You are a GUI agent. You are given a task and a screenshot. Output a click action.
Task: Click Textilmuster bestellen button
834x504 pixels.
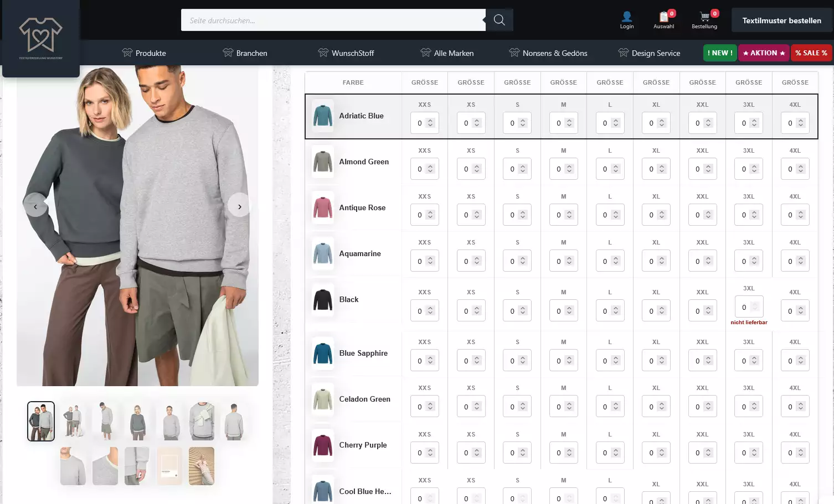(x=782, y=20)
